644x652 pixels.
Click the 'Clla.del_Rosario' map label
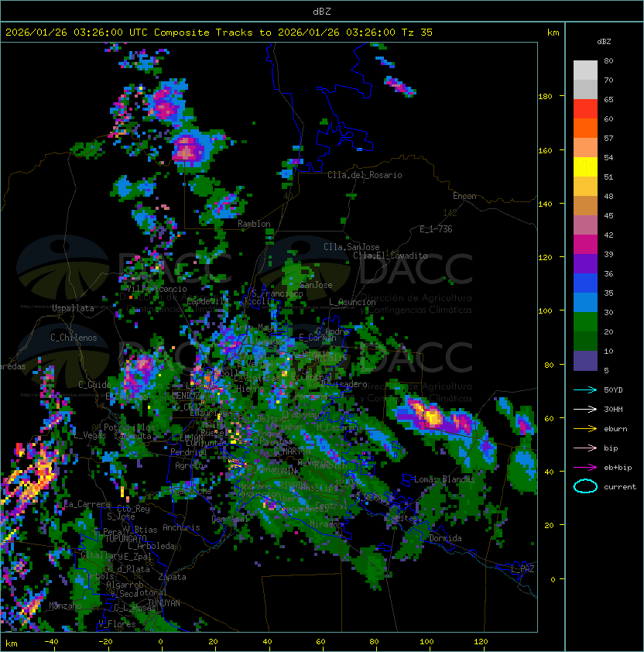(x=365, y=175)
